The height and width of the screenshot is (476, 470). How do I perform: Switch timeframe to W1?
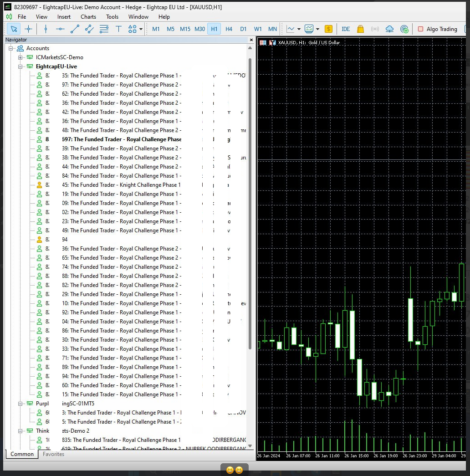258,29
